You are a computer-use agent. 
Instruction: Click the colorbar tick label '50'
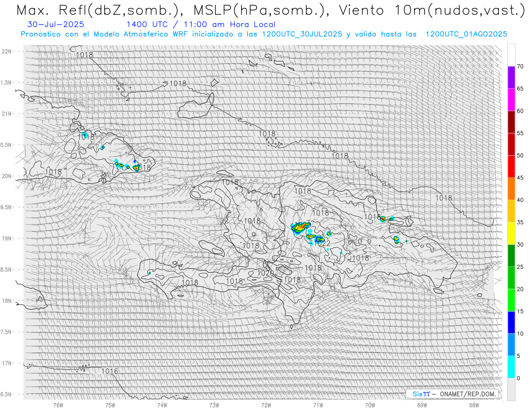pyautogui.click(x=520, y=156)
